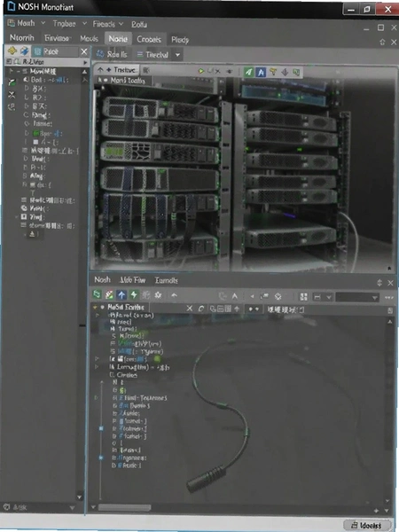
Task: Click the down arrow icon in viewport toolbar
Action: pos(285,72)
